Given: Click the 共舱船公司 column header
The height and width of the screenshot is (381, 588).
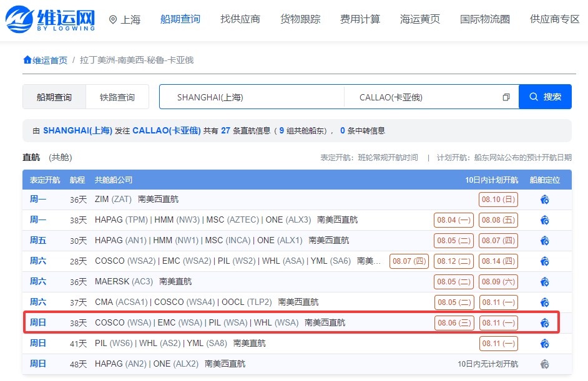Looking at the screenshot, I should [114, 180].
